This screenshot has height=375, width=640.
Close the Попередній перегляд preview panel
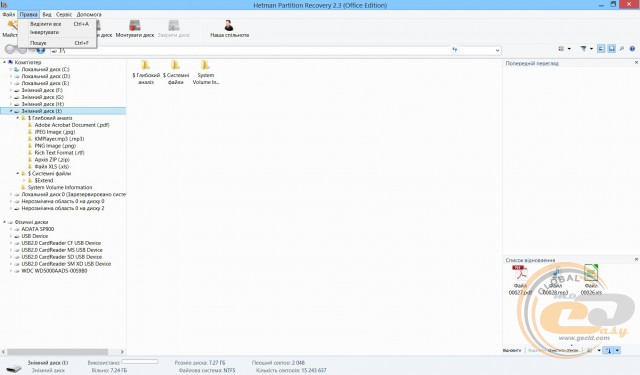636,63
